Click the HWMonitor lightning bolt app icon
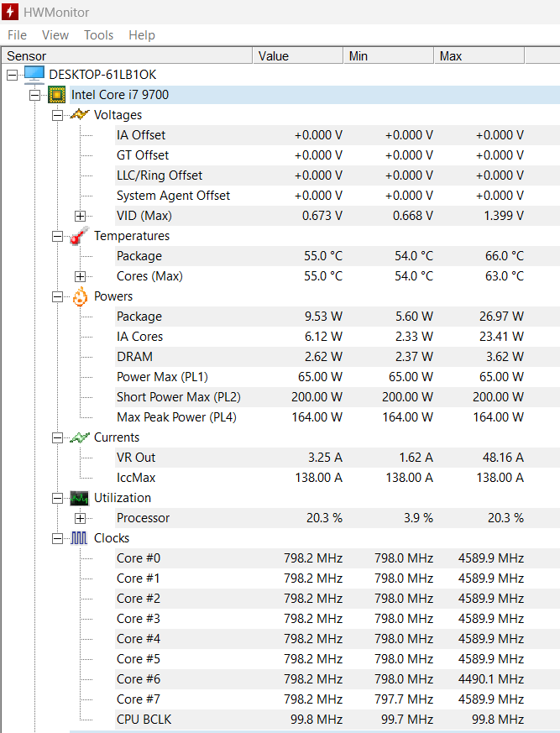The width and height of the screenshot is (560, 733). (x=10, y=12)
